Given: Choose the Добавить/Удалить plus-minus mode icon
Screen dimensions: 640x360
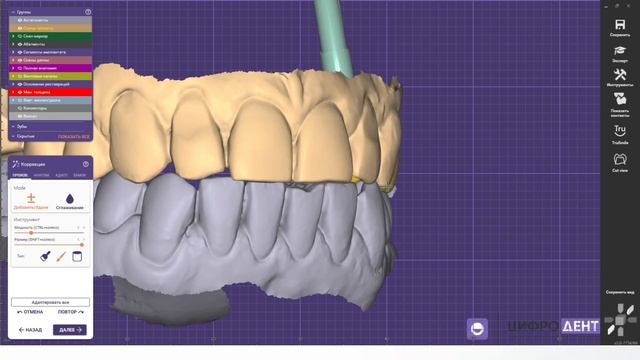Looking at the screenshot, I should 31,198.
